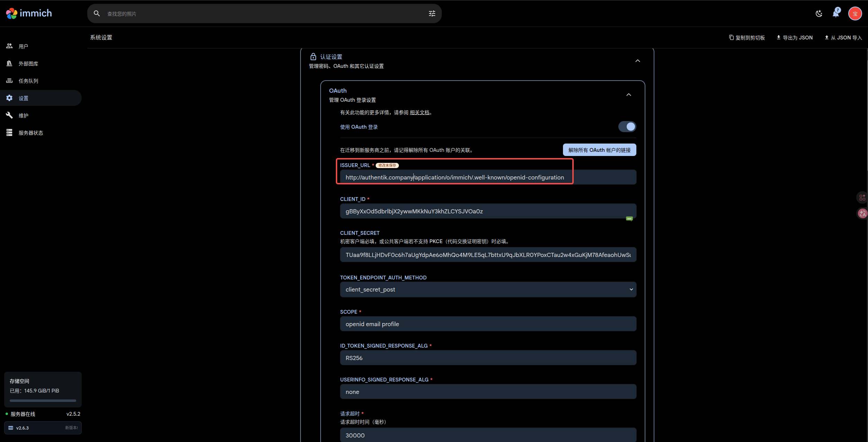Click the storage usage progress bar
Image resolution: width=868 pixels, height=442 pixels.
click(43, 400)
